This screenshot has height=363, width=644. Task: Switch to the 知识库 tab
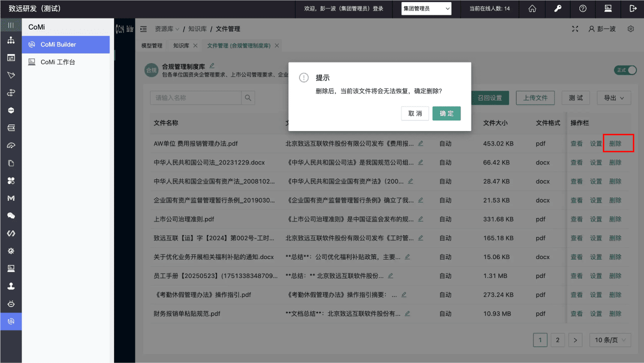[x=181, y=45]
